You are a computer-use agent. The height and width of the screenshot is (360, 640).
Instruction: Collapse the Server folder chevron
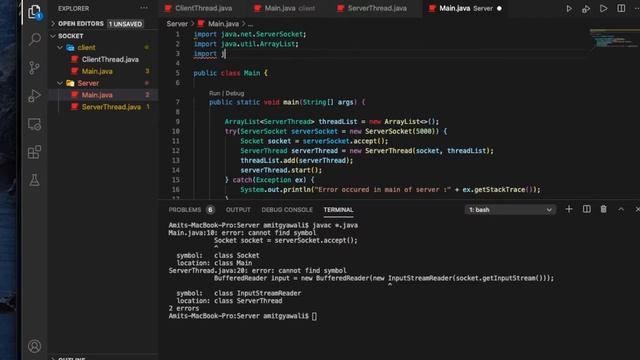click(60, 83)
